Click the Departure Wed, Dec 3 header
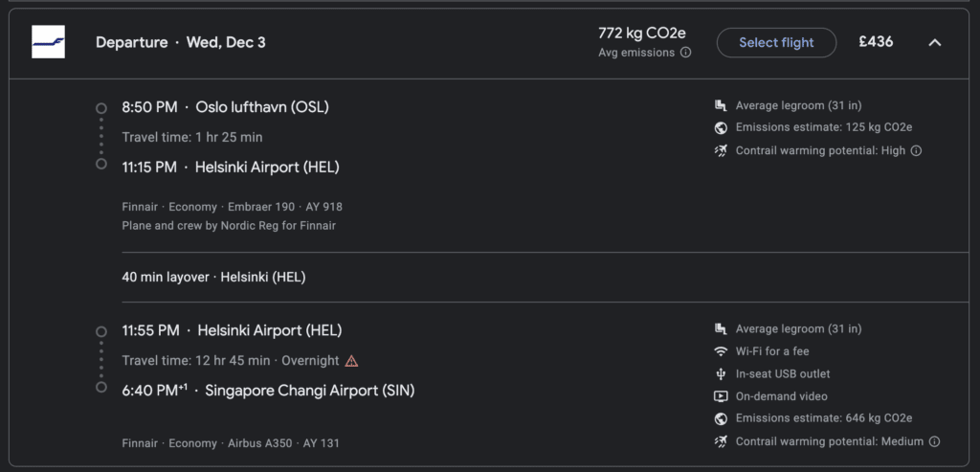The image size is (980, 472). point(181,42)
